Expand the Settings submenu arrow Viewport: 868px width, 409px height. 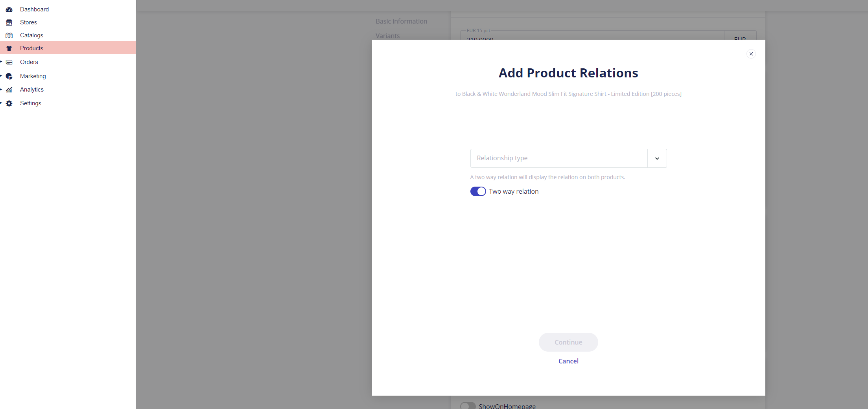pyautogui.click(x=1, y=103)
